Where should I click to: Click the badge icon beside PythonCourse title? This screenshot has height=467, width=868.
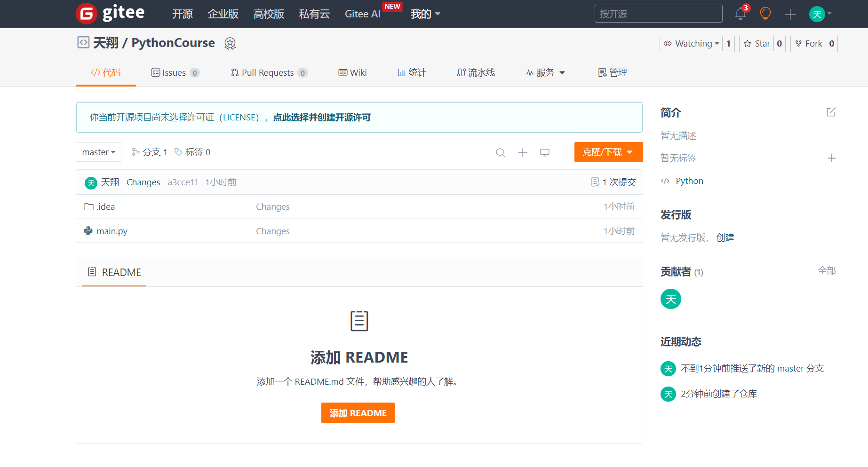coord(230,43)
